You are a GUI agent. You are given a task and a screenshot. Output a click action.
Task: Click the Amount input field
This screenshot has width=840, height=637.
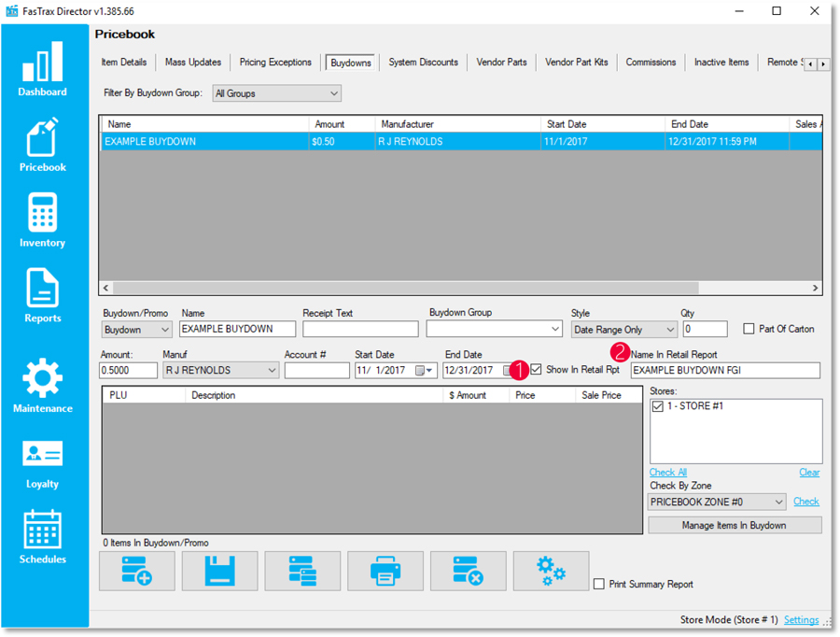tap(129, 370)
